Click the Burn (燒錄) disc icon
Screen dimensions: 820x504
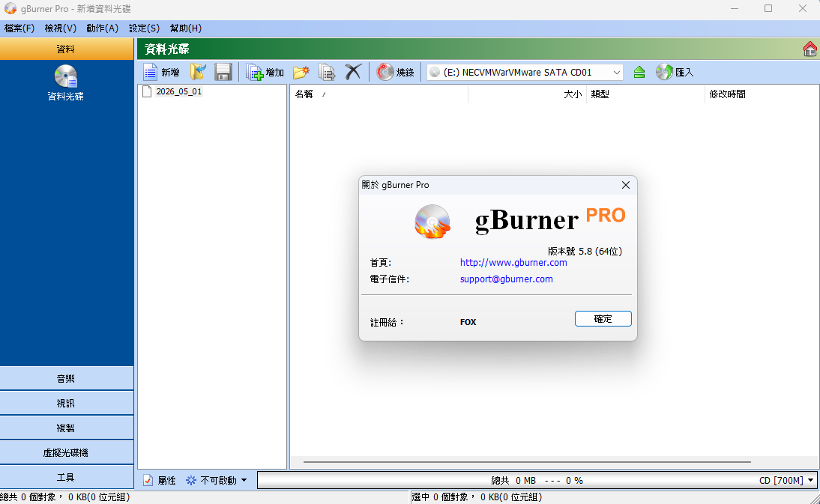tap(385, 72)
